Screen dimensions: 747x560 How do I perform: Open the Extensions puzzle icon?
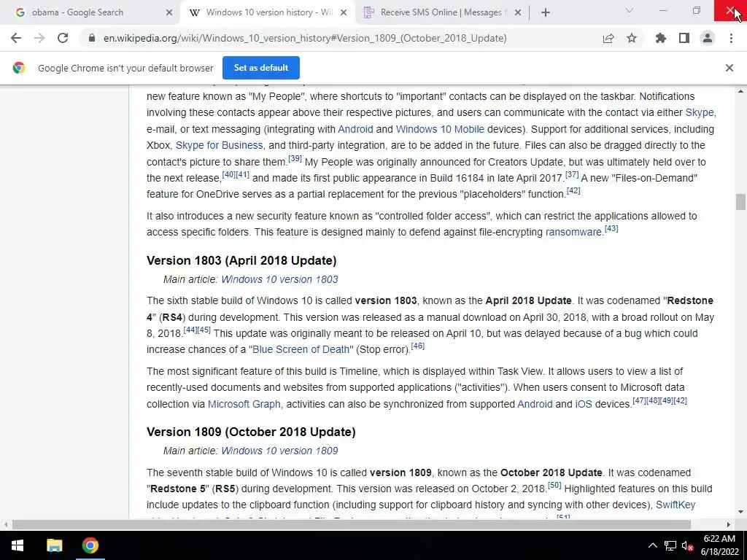[x=661, y=38]
